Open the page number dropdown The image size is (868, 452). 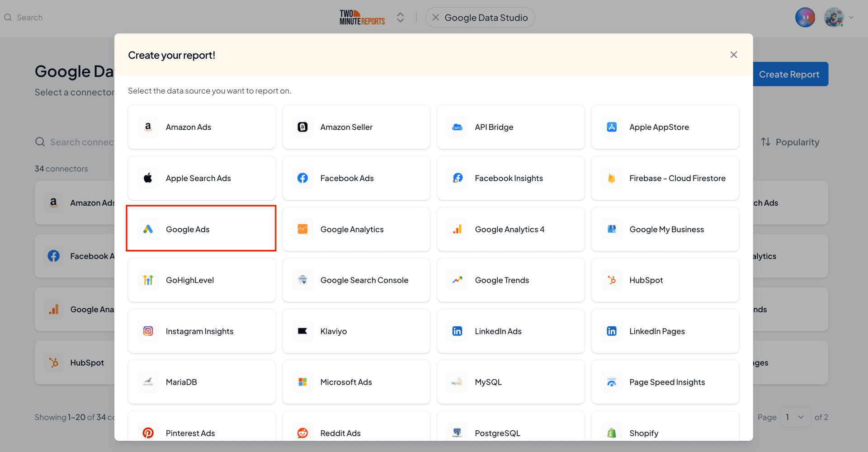(794, 417)
